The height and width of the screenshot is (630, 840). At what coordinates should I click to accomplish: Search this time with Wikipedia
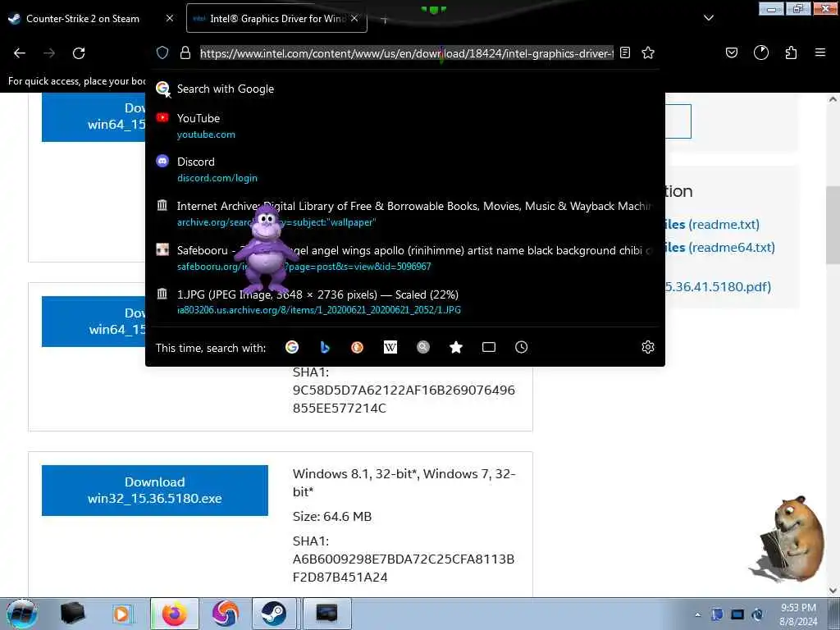click(x=390, y=347)
